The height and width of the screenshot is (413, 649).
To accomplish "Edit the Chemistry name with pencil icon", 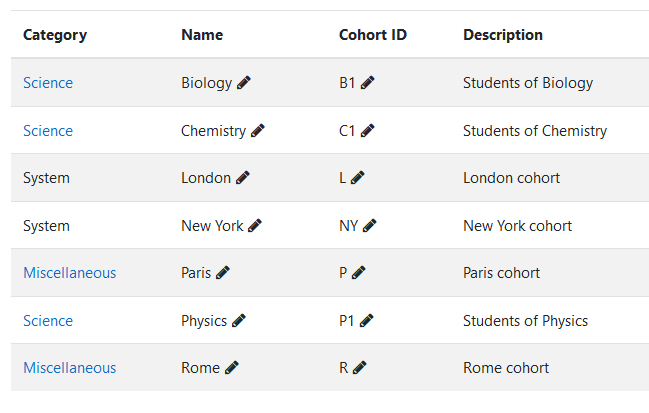I will click(258, 131).
